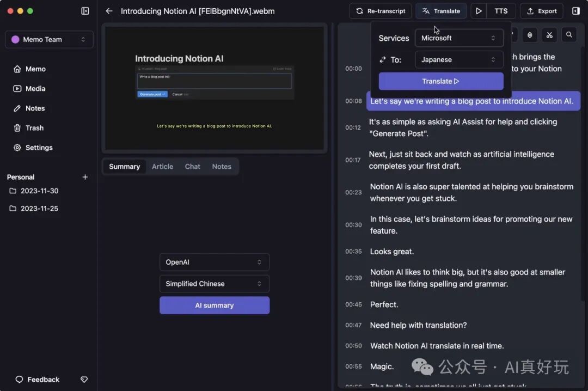The height and width of the screenshot is (391, 588).
Task: Click the swap arrows icon beside To:
Action: click(383, 60)
